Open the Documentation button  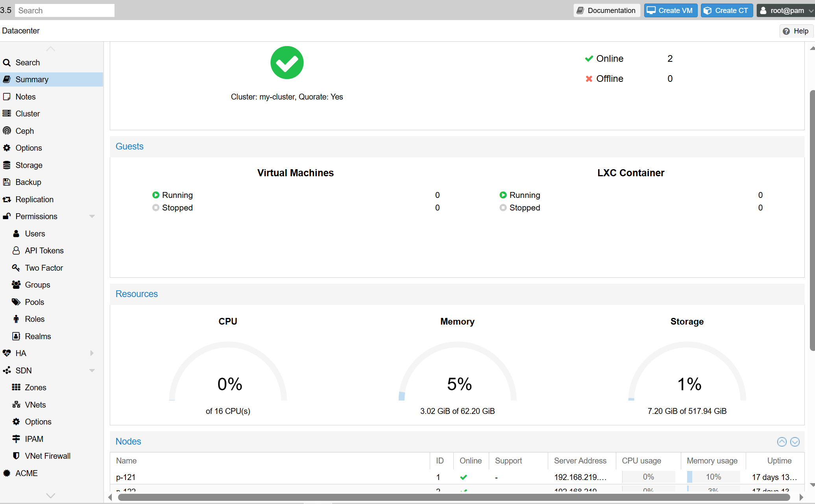[606, 11]
